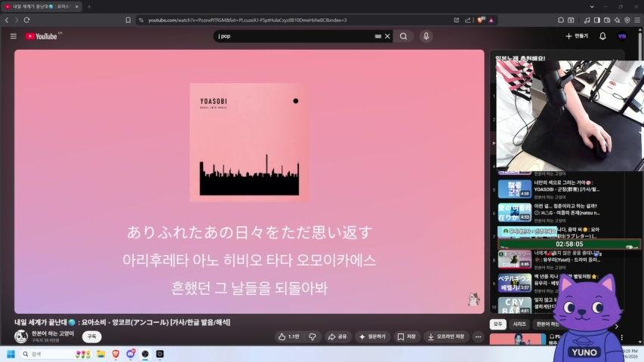Viewport: 644px width, 362px height.
Task: Open the channel avatar below the video
Action: tap(21, 336)
